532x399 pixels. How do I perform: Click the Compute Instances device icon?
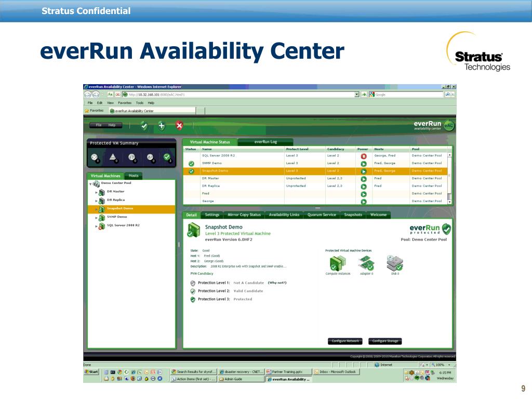click(x=338, y=263)
